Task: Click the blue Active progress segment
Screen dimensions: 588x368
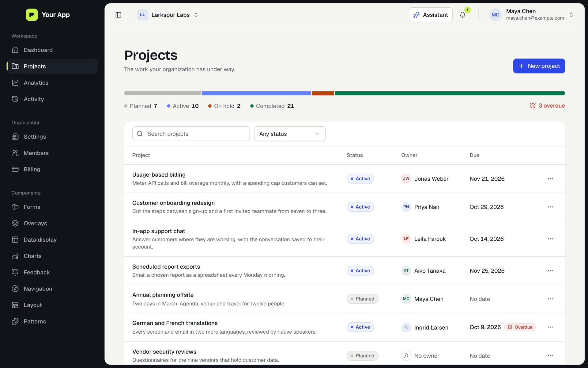Action: pyautogui.click(x=256, y=93)
